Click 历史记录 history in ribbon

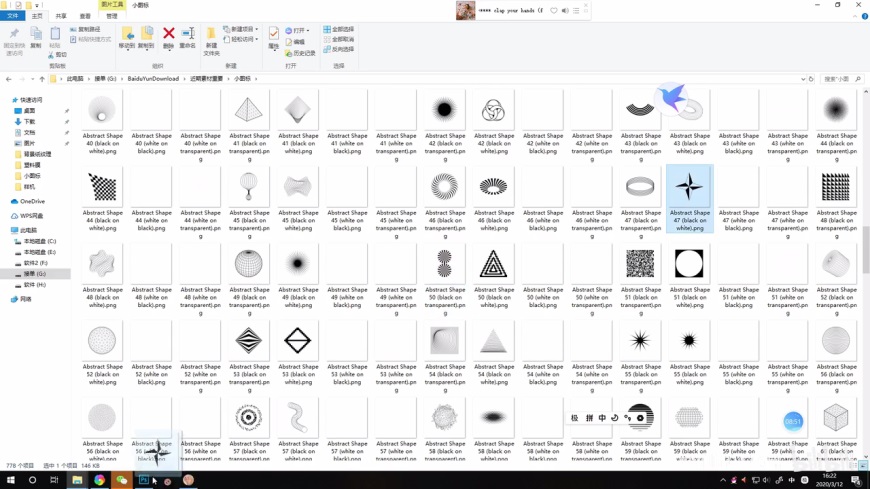[x=300, y=53]
